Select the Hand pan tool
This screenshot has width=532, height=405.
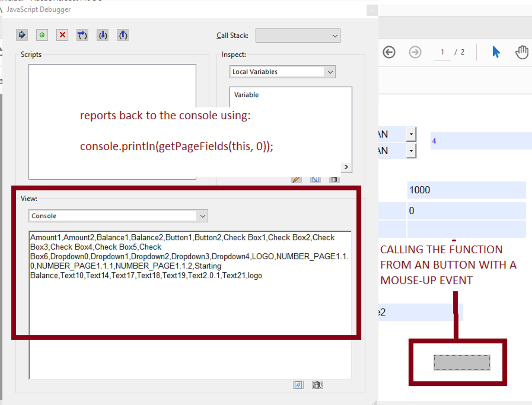pyautogui.click(x=522, y=52)
